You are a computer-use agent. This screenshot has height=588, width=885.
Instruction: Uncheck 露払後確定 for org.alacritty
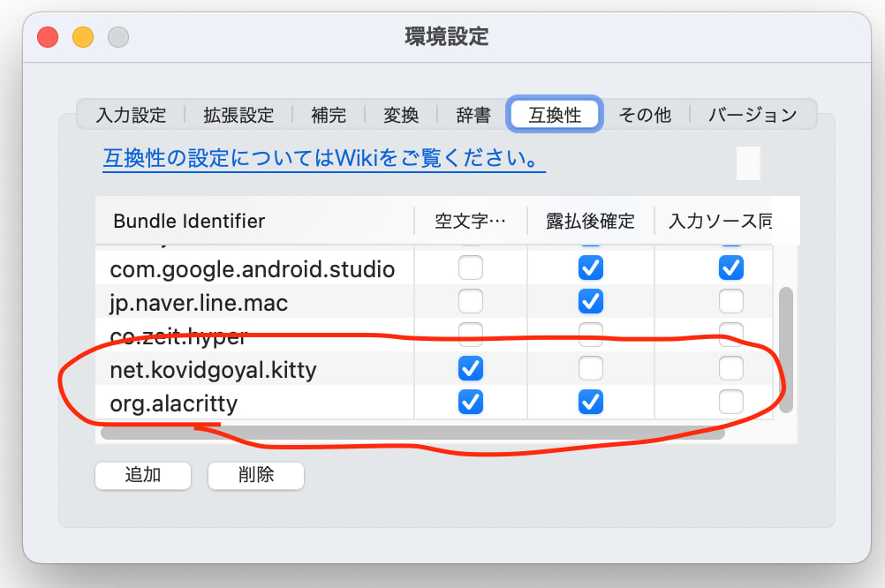(590, 402)
